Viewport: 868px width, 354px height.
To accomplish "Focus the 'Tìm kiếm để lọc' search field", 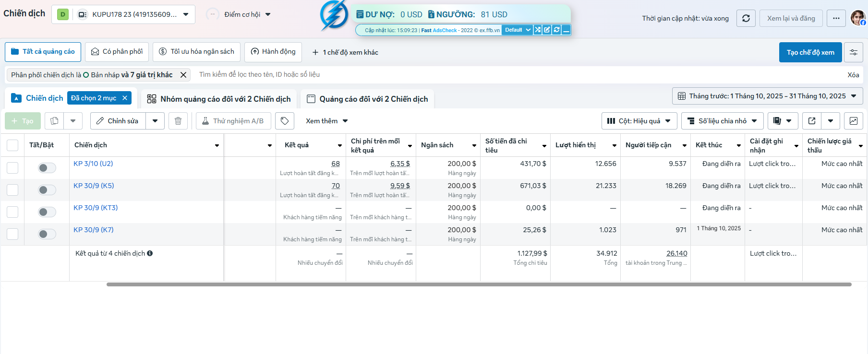I will coord(518,74).
